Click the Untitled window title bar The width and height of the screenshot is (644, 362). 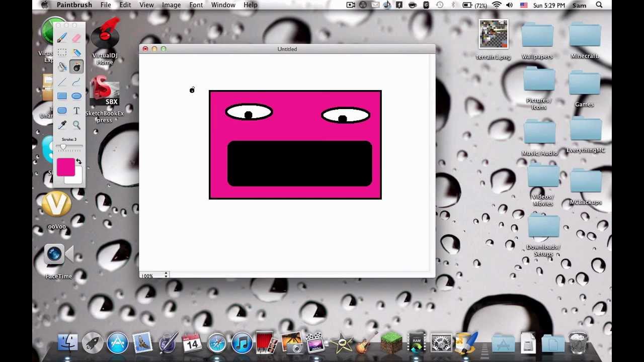click(x=287, y=49)
